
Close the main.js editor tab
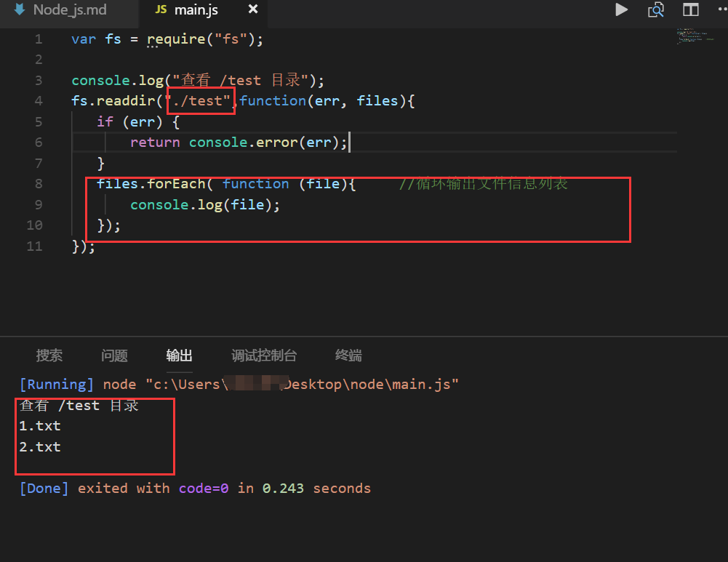(253, 9)
